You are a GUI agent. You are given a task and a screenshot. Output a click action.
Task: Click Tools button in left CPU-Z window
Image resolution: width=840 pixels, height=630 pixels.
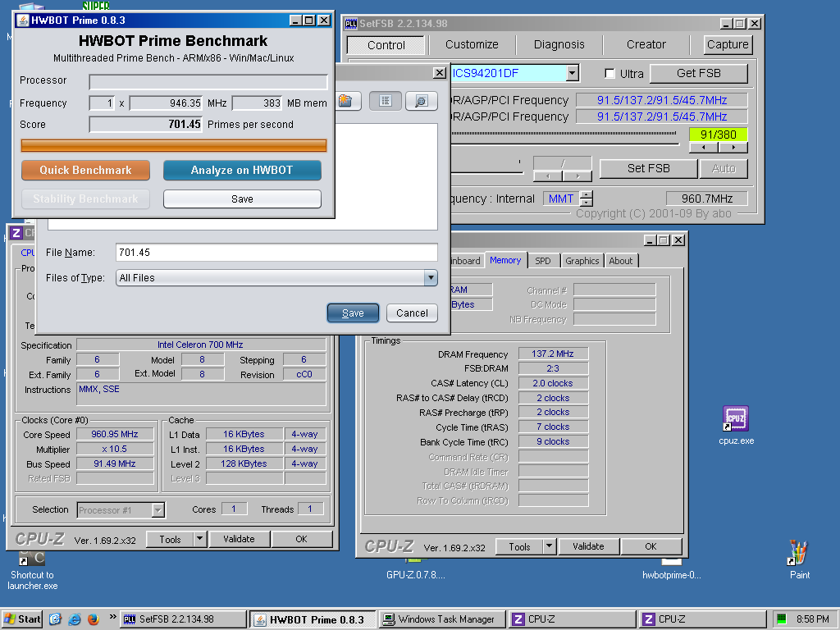coord(170,540)
